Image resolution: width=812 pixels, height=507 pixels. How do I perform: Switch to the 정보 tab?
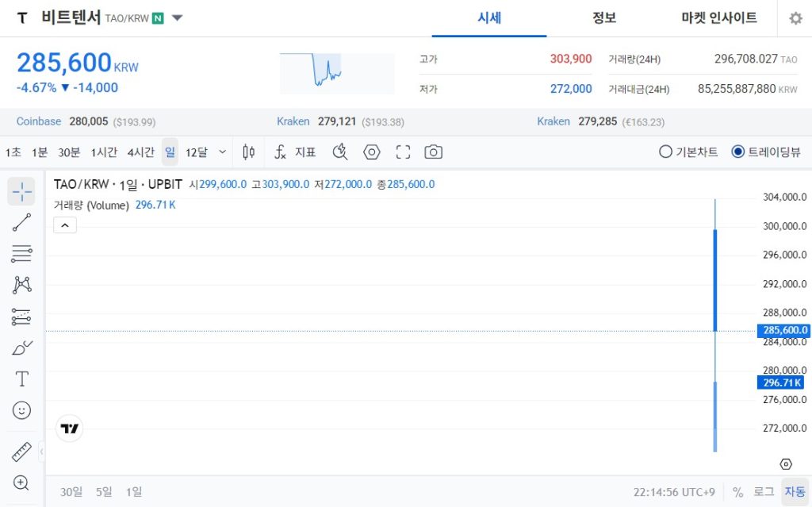(605, 17)
